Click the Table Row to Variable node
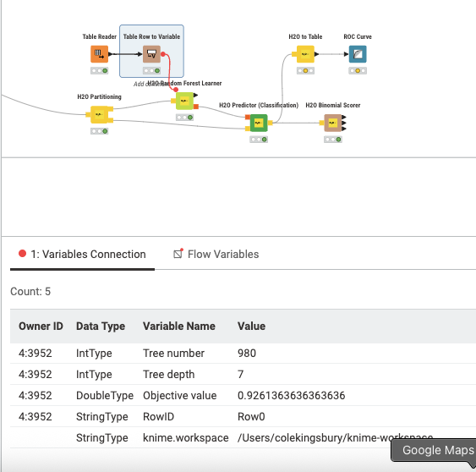Image resolution: width=476 pixels, height=472 pixels. 151,54
